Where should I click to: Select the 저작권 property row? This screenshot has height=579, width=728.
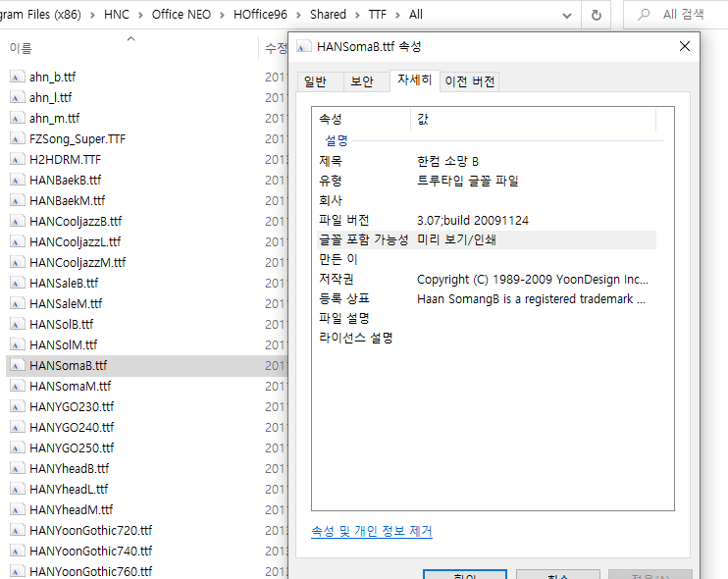(487, 279)
